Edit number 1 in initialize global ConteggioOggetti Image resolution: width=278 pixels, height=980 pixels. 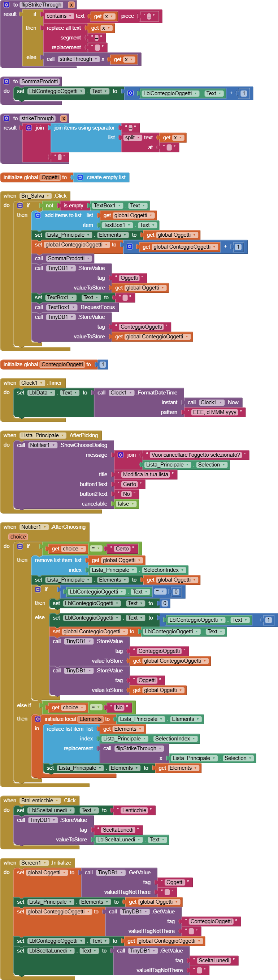point(103,364)
